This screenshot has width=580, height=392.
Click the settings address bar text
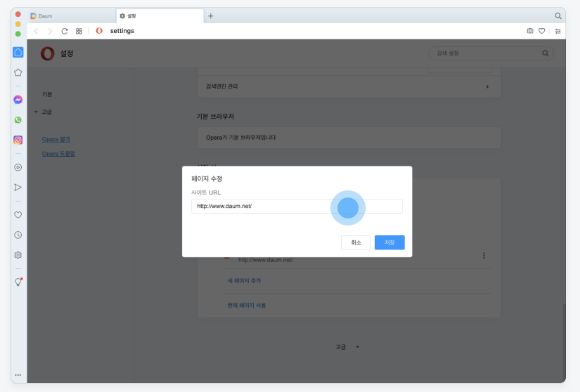[122, 31]
